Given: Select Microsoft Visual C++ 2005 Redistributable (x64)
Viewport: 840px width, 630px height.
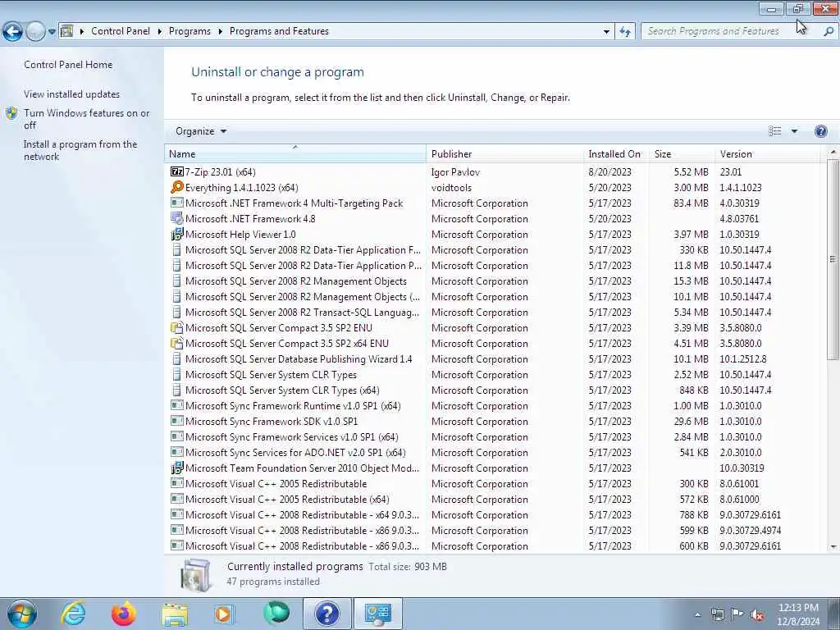Looking at the screenshot, I should (x=287, y=500).
